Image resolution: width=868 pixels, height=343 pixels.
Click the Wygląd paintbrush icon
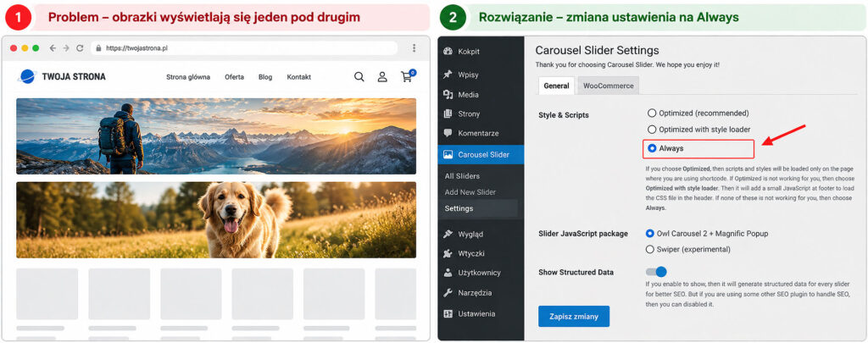point(448,234)
